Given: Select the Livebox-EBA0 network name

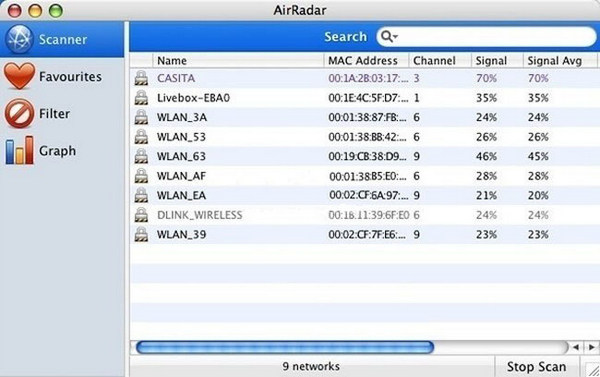Looking at the screenshot, I should click(194, 98).
